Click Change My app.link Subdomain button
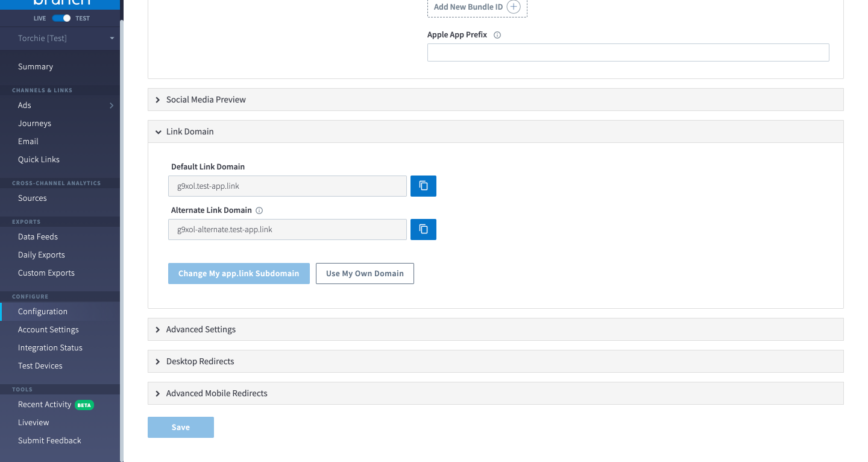 (x=239, y=273)
